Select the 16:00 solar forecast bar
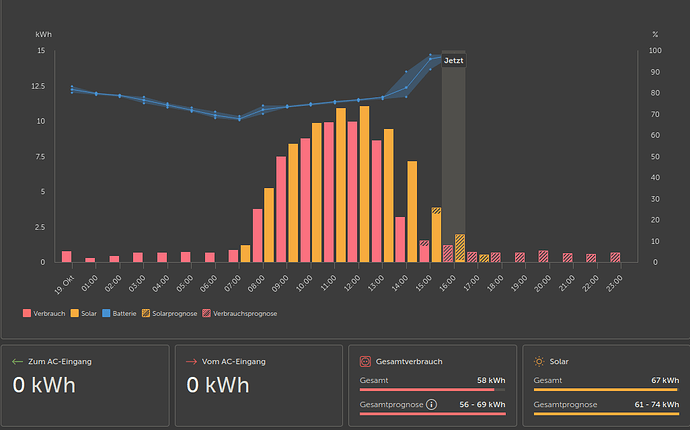Screen dimensions: 690x430 (460, 248)
